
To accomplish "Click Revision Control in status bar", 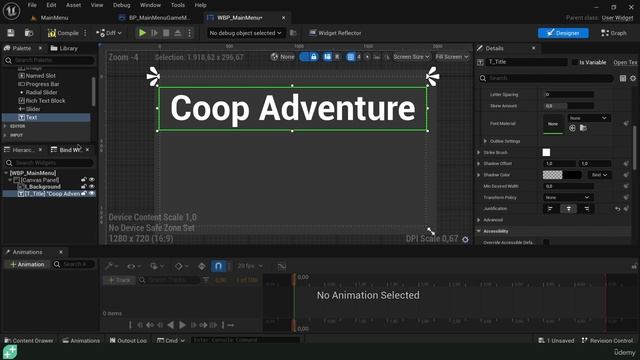I will 607,340.
